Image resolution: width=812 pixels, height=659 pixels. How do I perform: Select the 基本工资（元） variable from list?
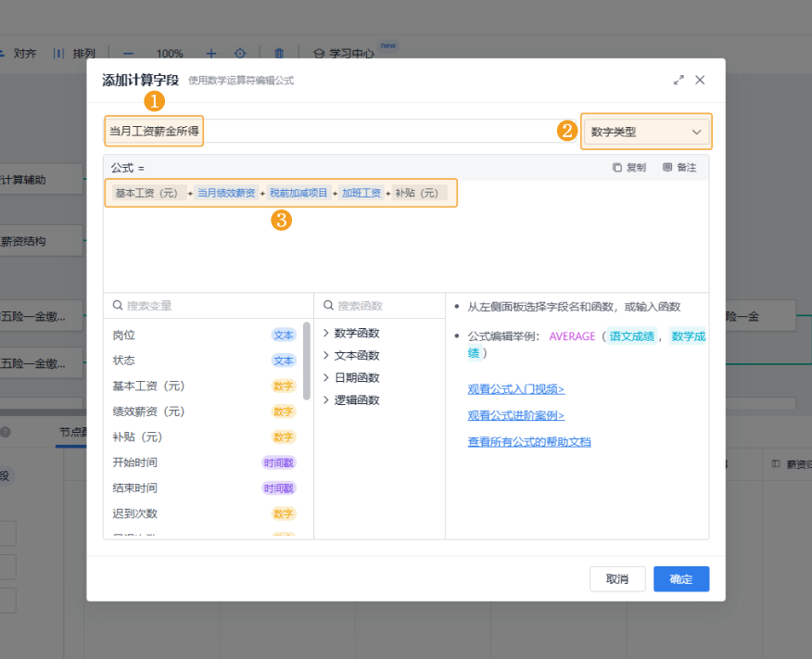[x=148, y=387]
